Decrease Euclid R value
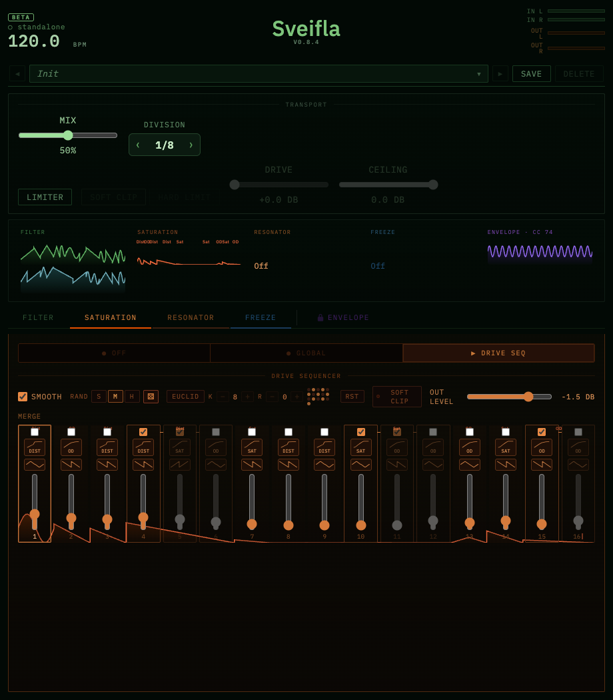 click(x=272, y=397)
